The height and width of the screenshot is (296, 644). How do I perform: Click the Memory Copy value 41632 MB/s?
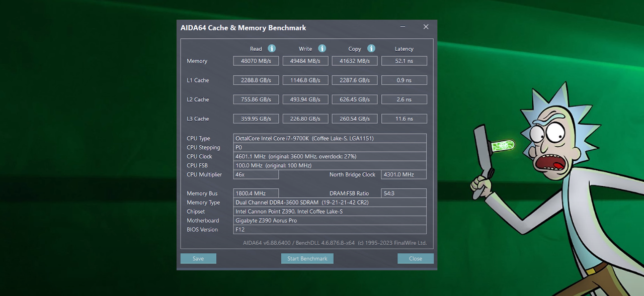[x=354, y=61]
